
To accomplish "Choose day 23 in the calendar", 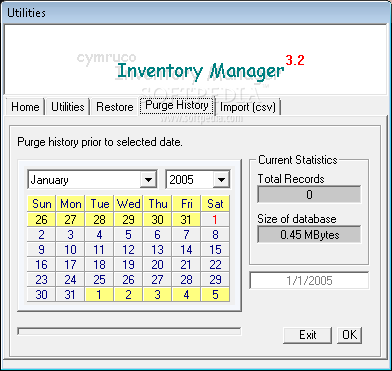I will tap(41, 280).
